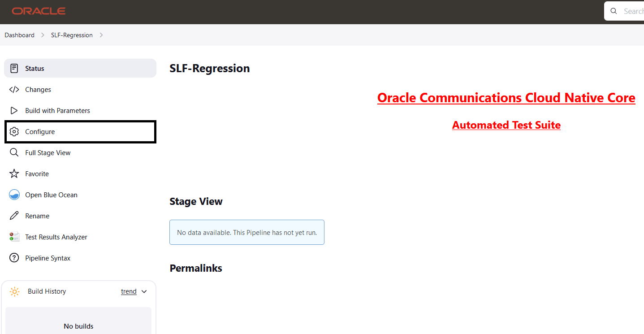
Task: Expand the Build History chevron
Action: point(145,291)
